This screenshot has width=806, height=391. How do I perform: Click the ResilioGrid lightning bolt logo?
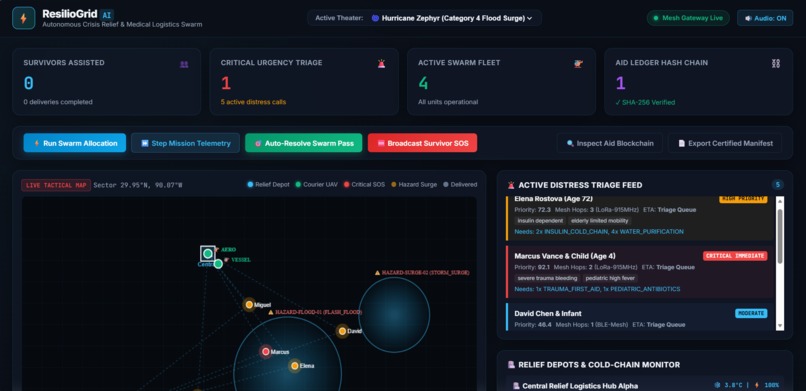coord(23,18)
